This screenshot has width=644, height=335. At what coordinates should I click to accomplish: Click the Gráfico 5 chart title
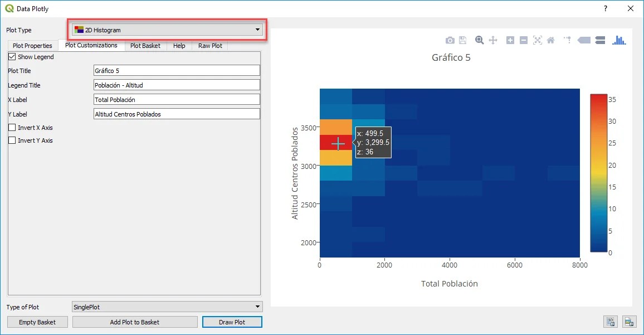point(451,57)
